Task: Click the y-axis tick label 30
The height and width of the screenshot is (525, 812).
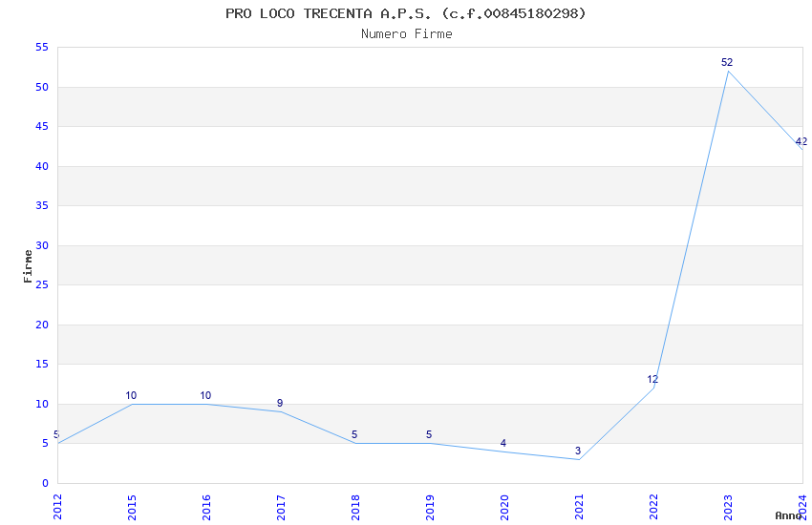Action: 42,245
